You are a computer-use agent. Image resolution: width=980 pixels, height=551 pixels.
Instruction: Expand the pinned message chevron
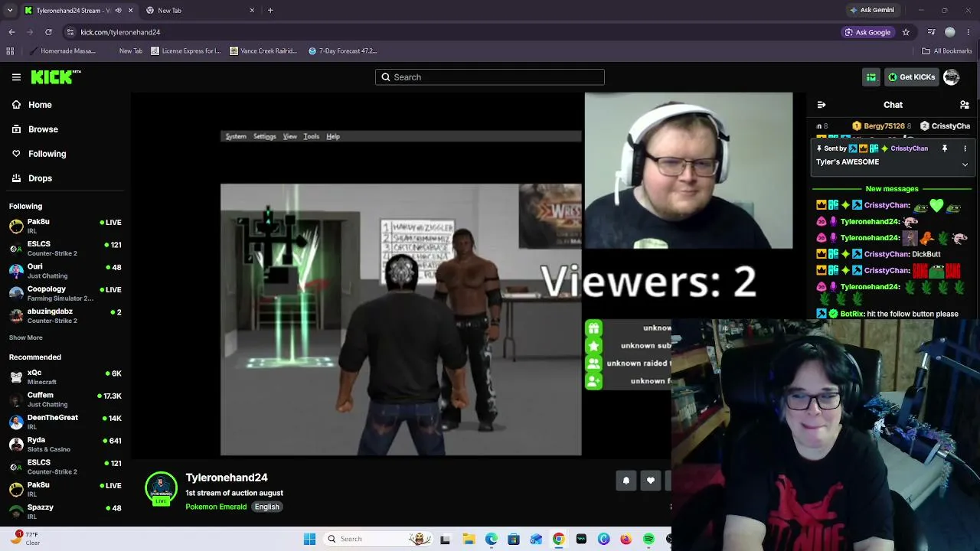[965, 165]
